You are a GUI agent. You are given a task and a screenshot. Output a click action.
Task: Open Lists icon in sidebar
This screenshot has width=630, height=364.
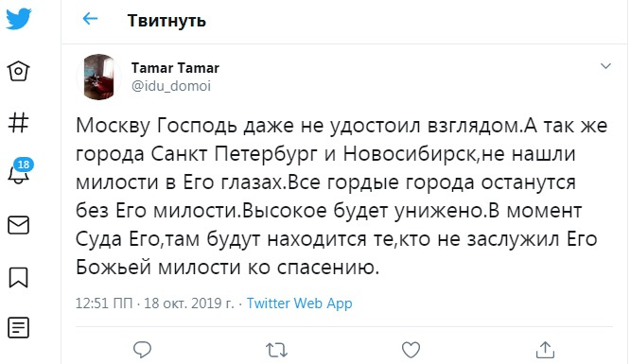pyautogui.click(x=19, y=327)
